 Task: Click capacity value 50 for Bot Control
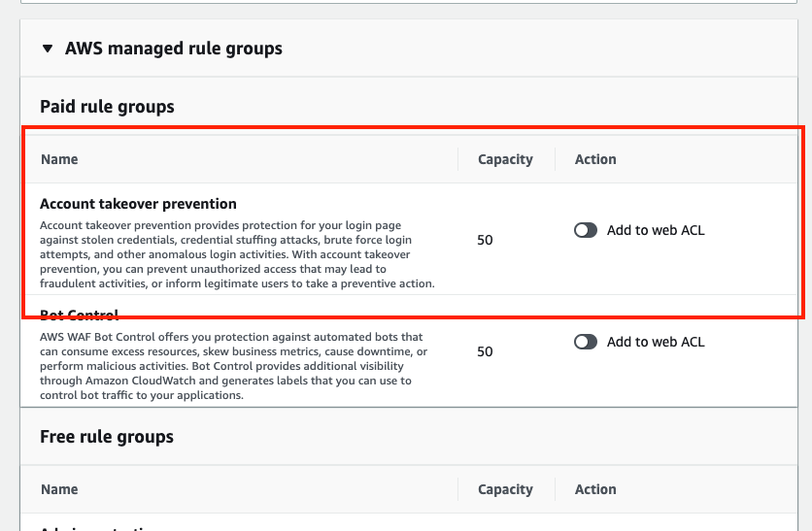click(486, 352)
